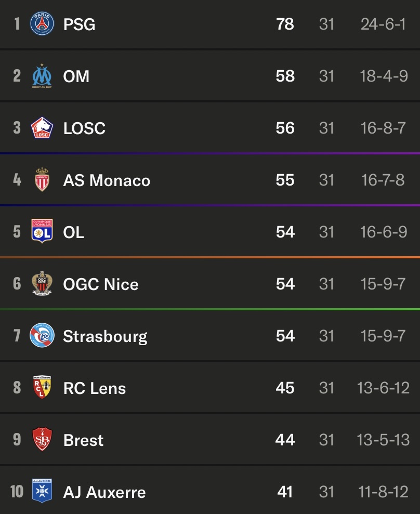Viewport: 420px width, 514px height.
Task: Tap the Brest SB29 crest
Action: pyautogui.click(x=42, y=439)
